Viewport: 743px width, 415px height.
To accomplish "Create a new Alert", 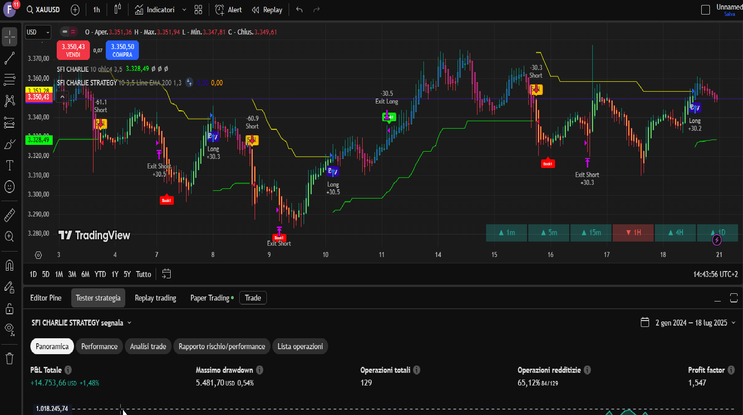I will (x=228, y=9).
